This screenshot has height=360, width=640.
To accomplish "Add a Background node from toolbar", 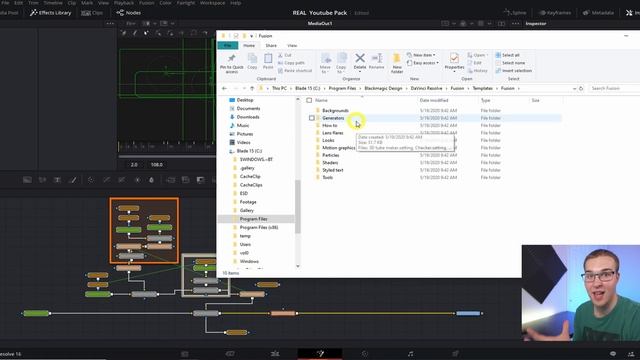I will 27,180.
